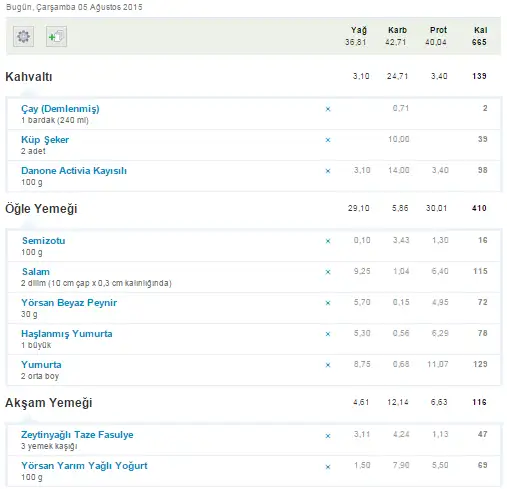507x489 pixels.
Task: Delete Yörsan Beyaz Peynir via x
Action: (x=328, y=303)
